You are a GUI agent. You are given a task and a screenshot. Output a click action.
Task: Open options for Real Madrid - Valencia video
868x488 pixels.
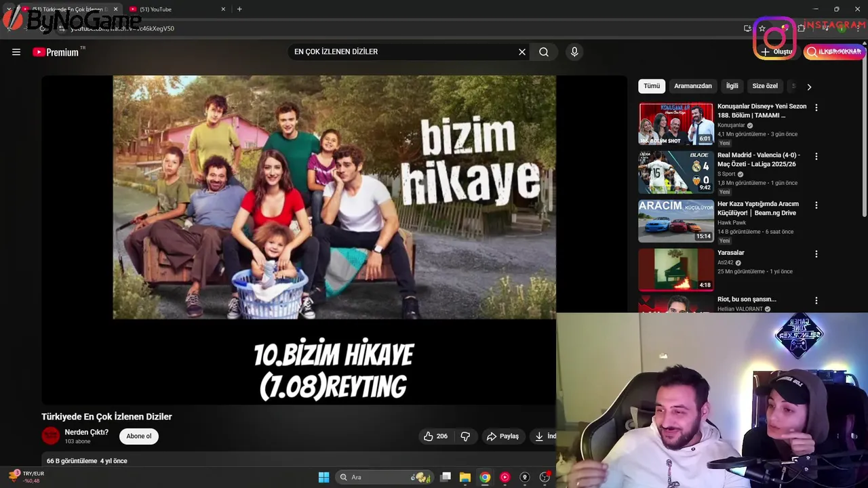pos(816,157)
